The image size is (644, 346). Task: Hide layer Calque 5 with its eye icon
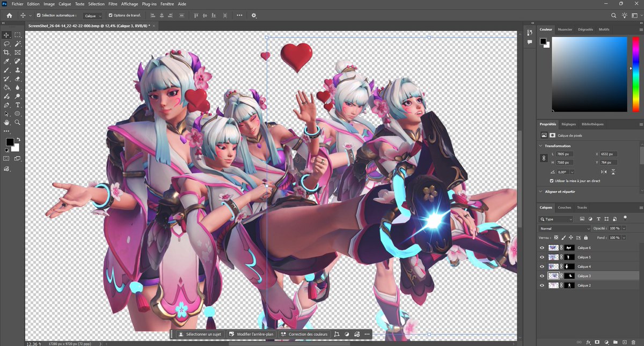tap(542, 257)
